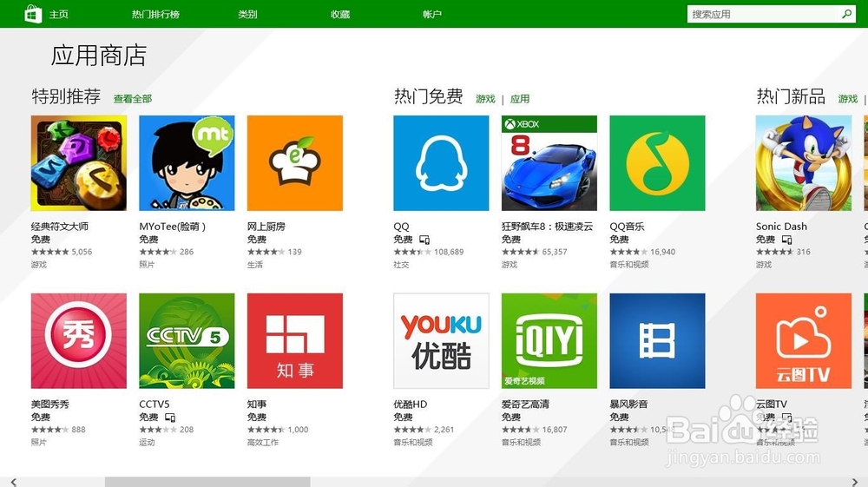Open the 类别 categories tab
The height and width of the screenshot is (487, 868).
coord(247,15)
